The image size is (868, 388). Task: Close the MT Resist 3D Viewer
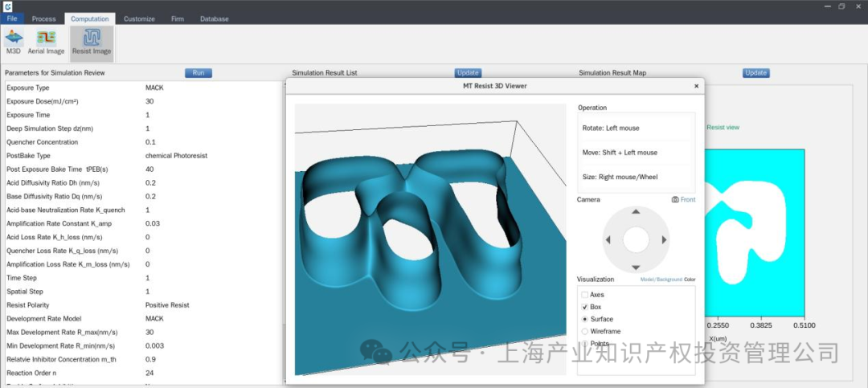[696, 86]
